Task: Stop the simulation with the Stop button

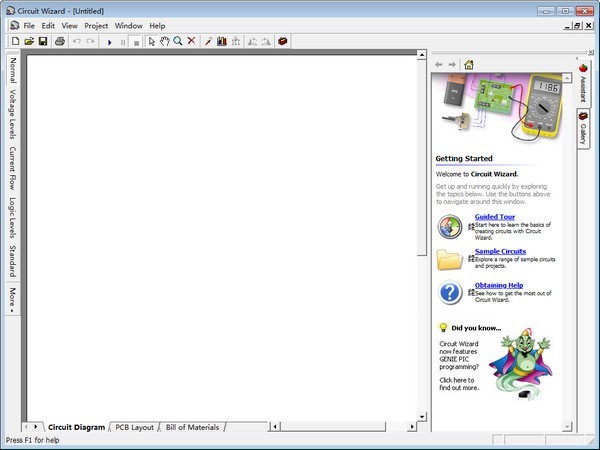Action: tap(136, 42)
